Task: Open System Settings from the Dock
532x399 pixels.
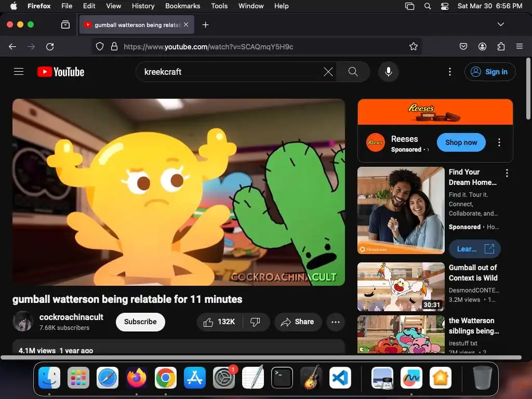Action: 224,377
